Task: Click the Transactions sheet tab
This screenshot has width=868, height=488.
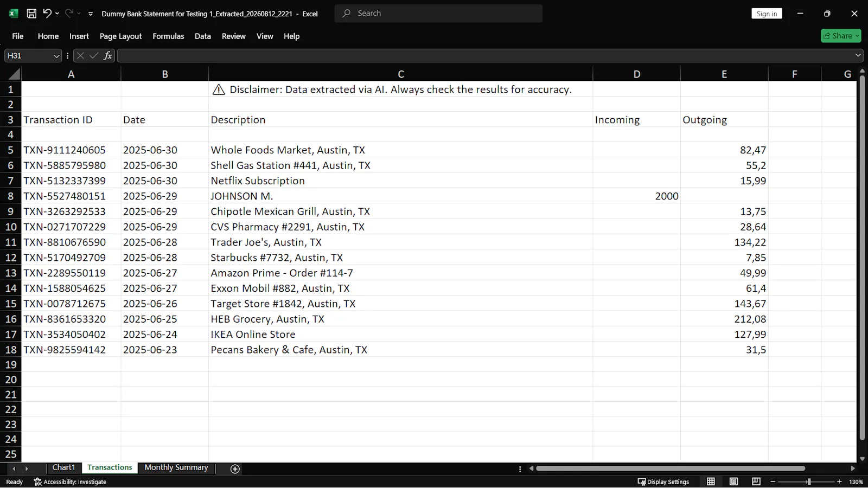Action: tap(110, 467)
